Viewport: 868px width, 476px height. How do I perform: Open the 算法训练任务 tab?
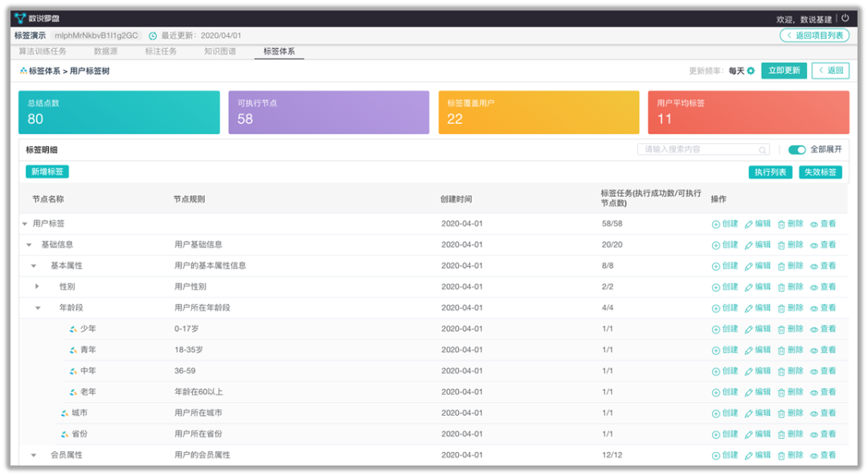[x=43, y=51]
